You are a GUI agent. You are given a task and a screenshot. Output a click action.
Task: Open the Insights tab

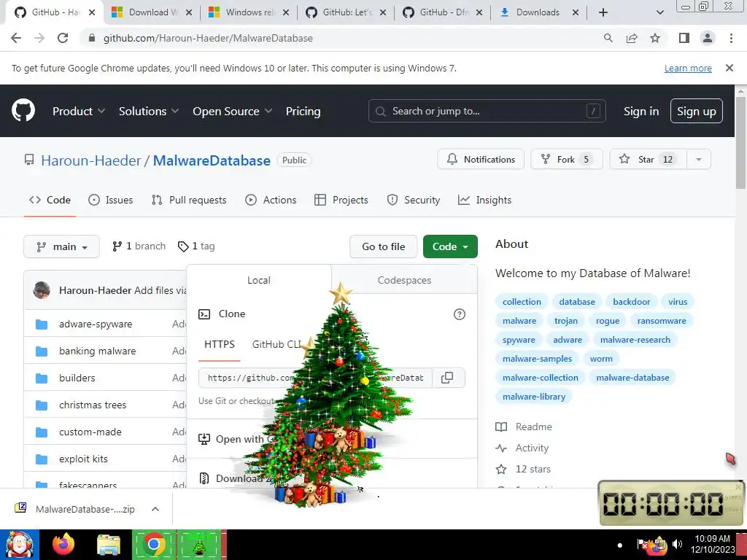click(x=484, y=200)
